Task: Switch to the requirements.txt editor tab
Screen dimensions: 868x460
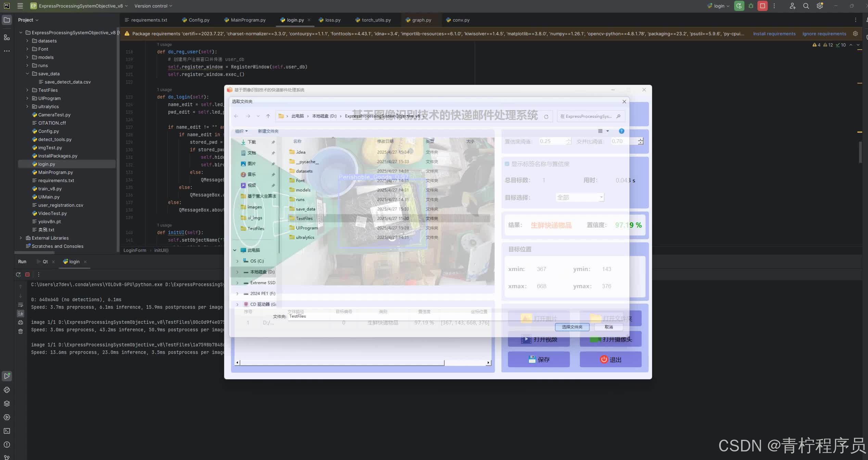Action: click(x=146, y=20)
